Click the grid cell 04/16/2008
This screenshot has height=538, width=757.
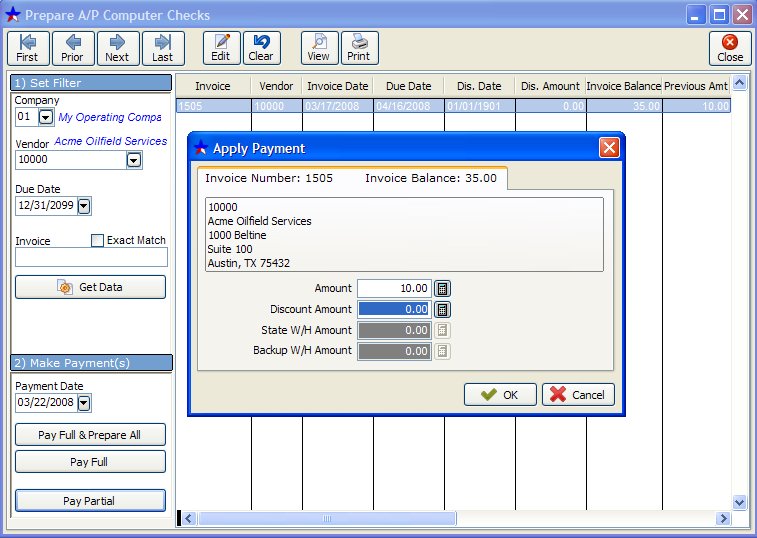point(408,106)
